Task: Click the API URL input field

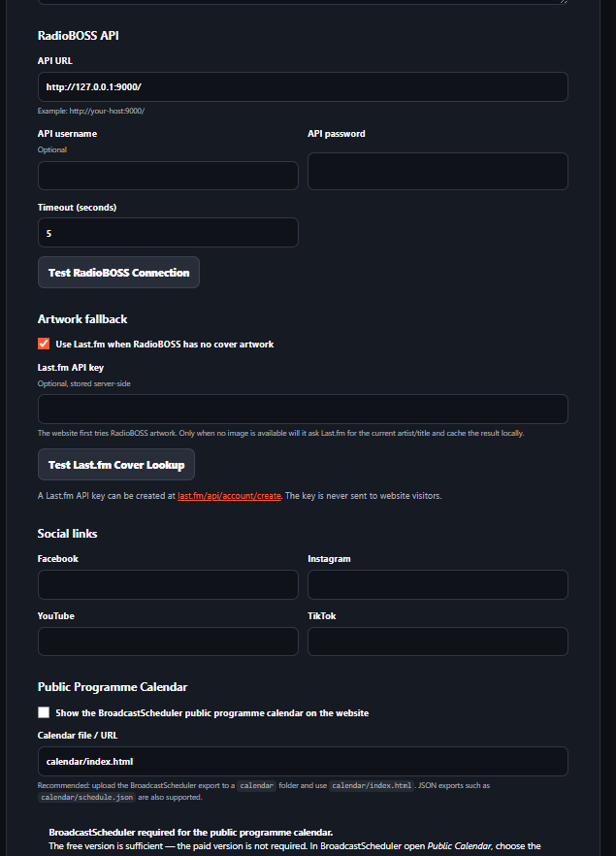Action: [303, 86]
